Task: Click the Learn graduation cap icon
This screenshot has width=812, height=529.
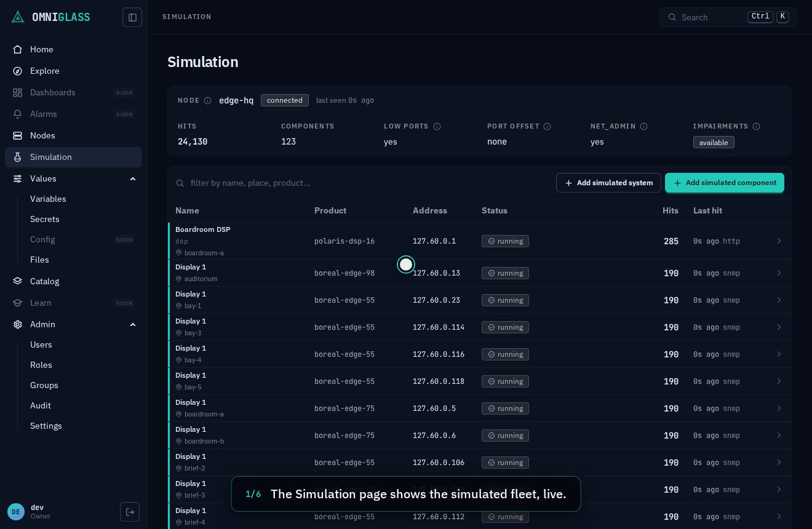Action: pyautogui.click(x=18, y=303)
